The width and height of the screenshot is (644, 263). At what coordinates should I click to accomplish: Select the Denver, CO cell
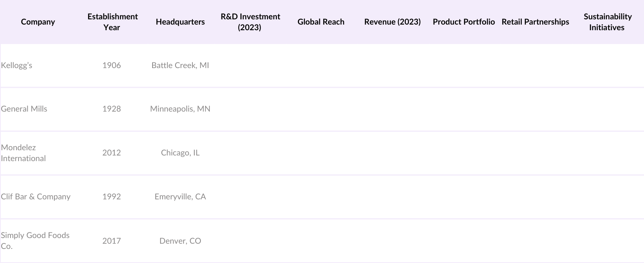pyautogui.click(x=180, y=241)
